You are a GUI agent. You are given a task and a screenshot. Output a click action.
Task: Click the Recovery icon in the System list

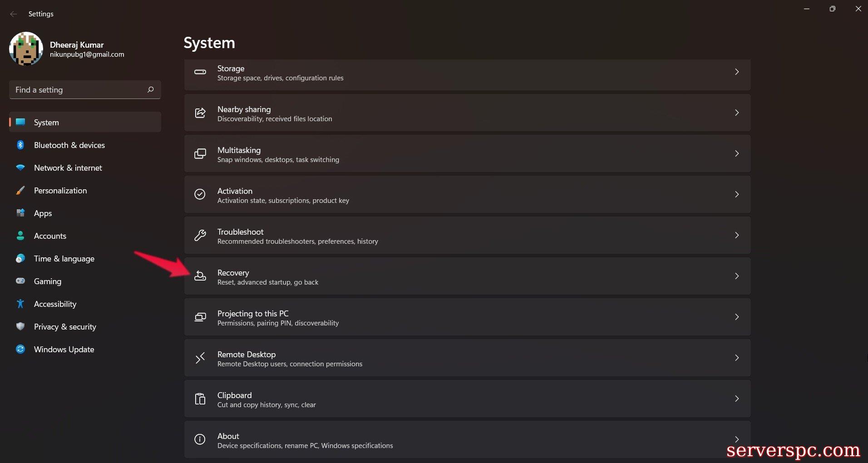(200, 276)
